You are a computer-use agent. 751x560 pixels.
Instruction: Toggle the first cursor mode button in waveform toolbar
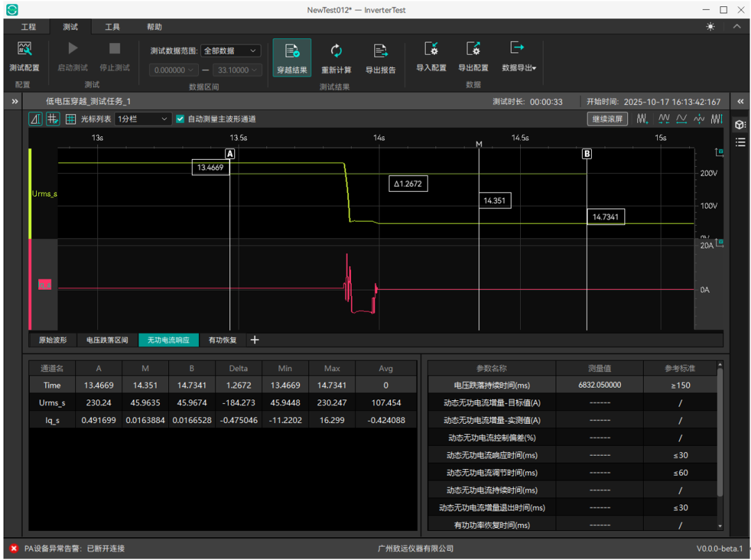[x=35, y=119]
